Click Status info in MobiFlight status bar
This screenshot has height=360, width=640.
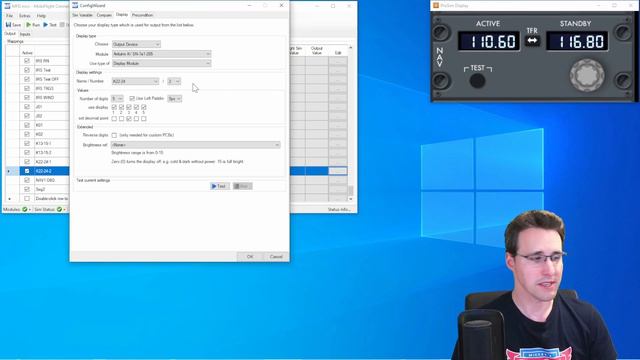339,209
